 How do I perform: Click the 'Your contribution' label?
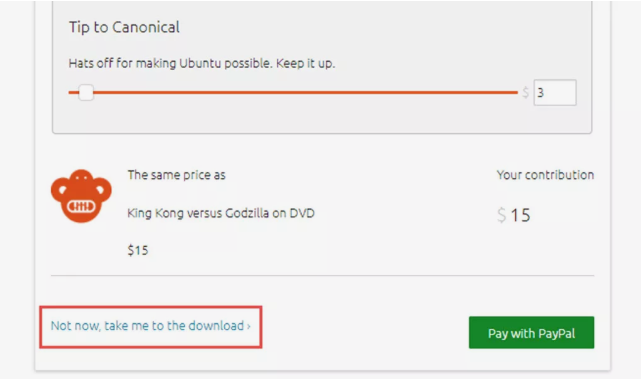(x=545, y=175)
